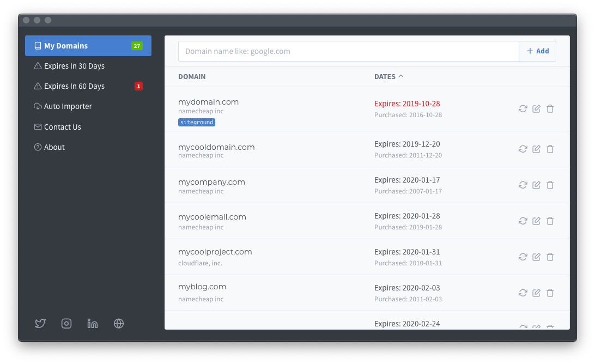Click the cloudflare, inc. registrar text
This screenshot has width=595, height=364.
[x=201, y=263]
